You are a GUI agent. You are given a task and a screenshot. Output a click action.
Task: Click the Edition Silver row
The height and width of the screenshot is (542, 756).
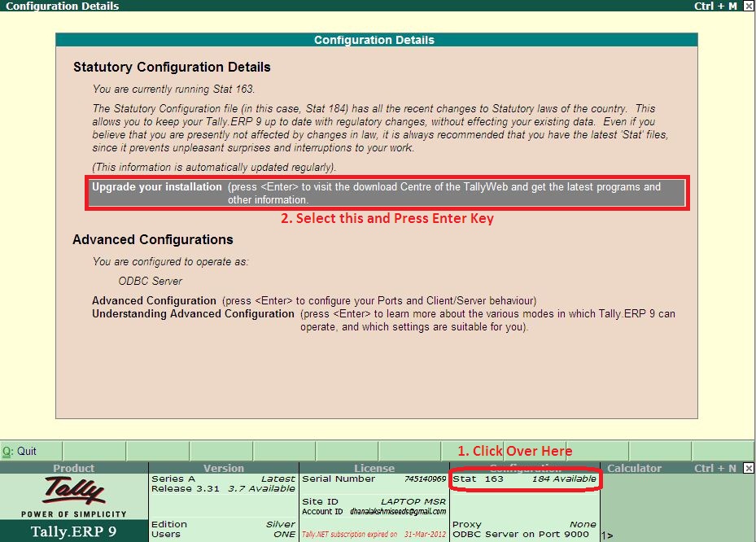coord(223,524)
